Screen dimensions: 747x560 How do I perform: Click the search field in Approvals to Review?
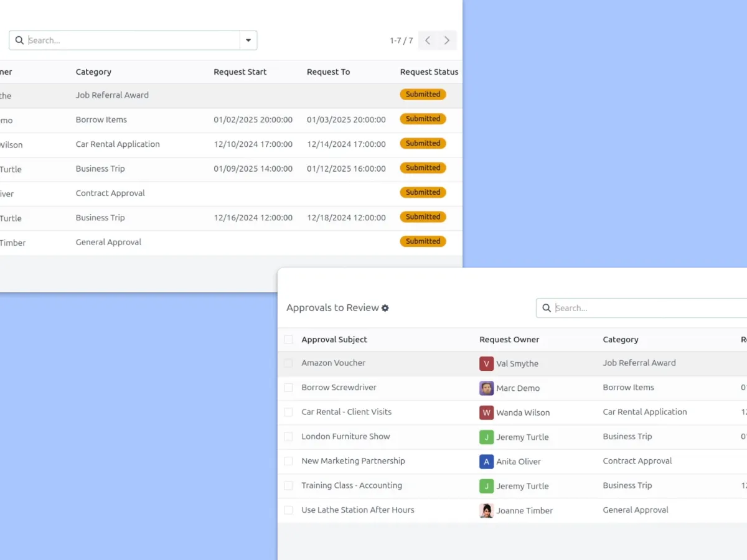coord(647,308)
